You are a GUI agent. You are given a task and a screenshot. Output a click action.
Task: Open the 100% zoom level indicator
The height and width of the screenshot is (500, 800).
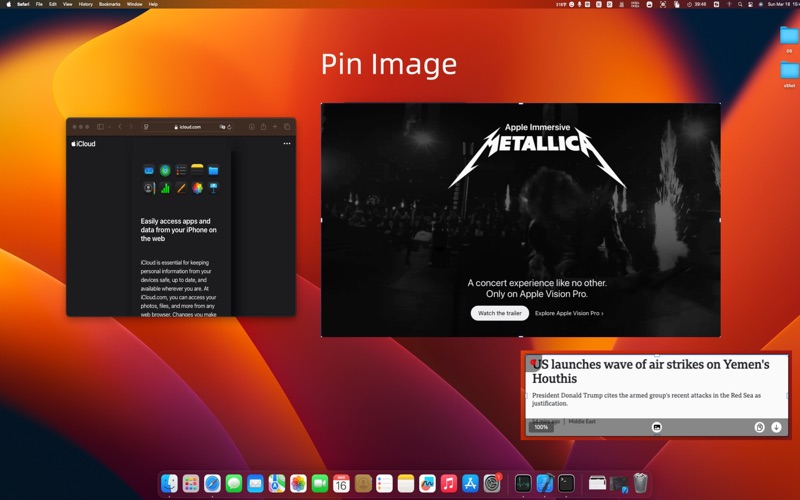click(541, 427)
